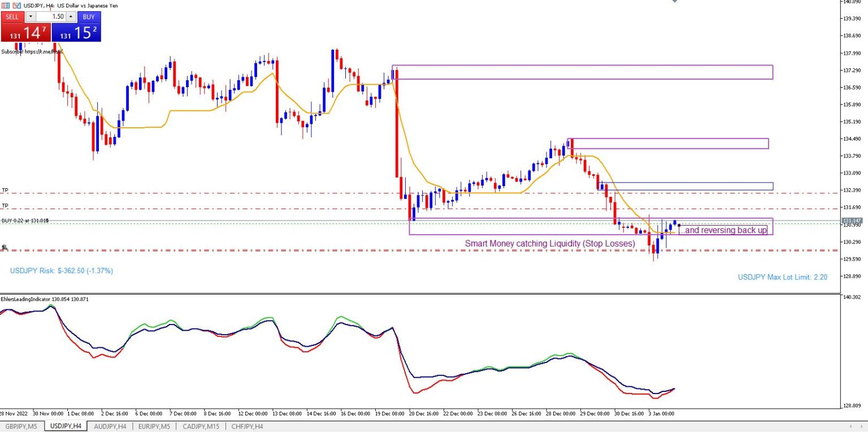Open the CHFJPY,H4 chart tab
Image resolution: width=868 pixels, height=432 pixels.
(x=247, y=426)
